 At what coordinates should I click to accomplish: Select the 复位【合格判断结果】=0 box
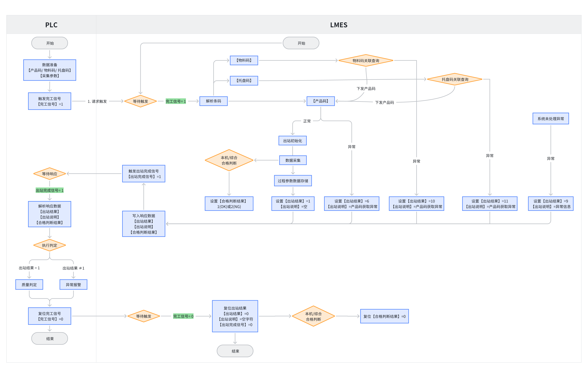click(x=384, y=316)
